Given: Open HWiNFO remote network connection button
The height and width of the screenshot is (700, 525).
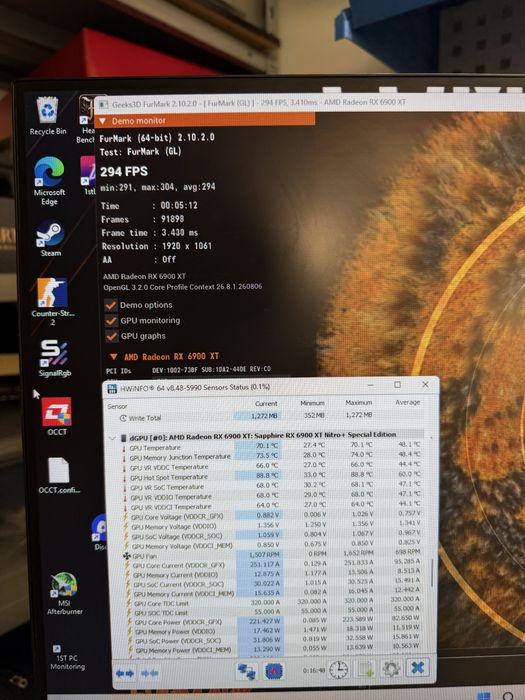Looking at the screenshot, I should pyautogui.click(x=246, y=671).
